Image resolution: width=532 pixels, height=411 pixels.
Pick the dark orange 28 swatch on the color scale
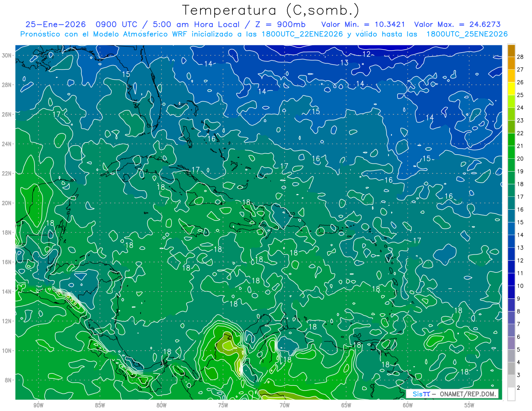pos(511,51)
